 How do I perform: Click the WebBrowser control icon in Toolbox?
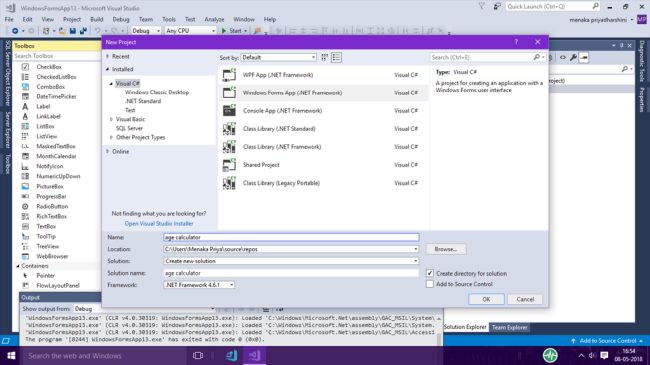[x=25, y=256]
